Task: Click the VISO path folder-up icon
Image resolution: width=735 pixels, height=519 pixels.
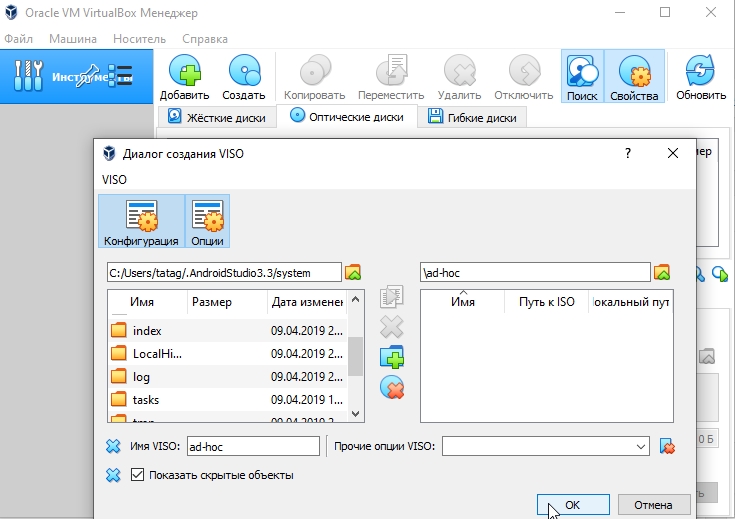Action: click(x=662, y=272)
